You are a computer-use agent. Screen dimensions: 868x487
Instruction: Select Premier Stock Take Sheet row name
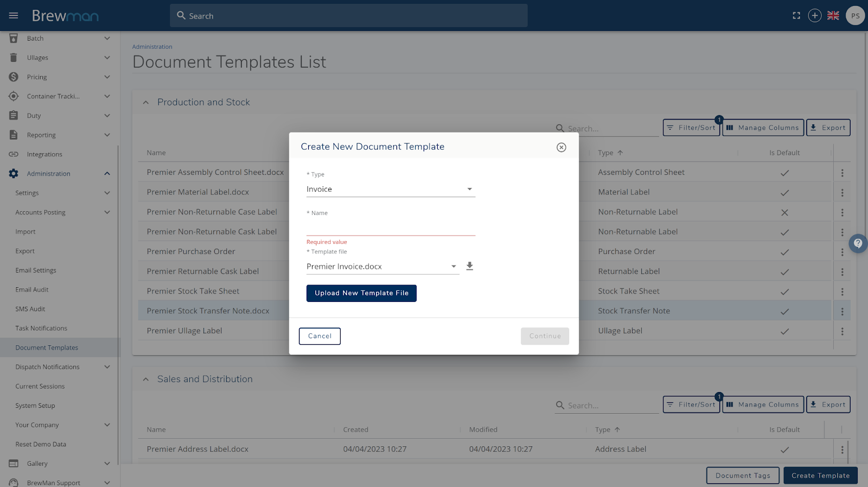[x=193, y=291]
